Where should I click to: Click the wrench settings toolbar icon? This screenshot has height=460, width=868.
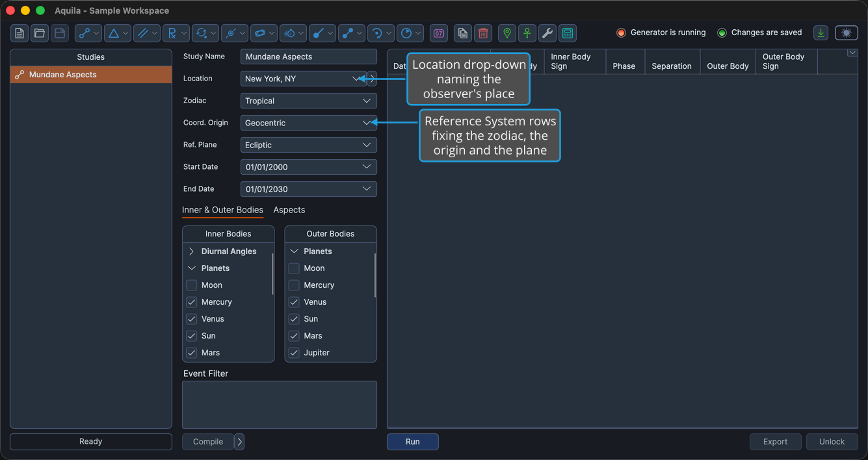547,33
